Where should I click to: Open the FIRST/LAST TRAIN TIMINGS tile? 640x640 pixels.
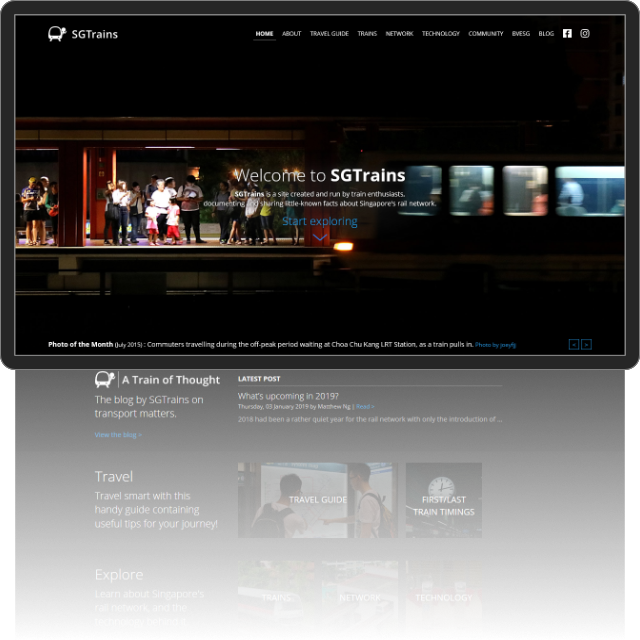click(444, 500)
